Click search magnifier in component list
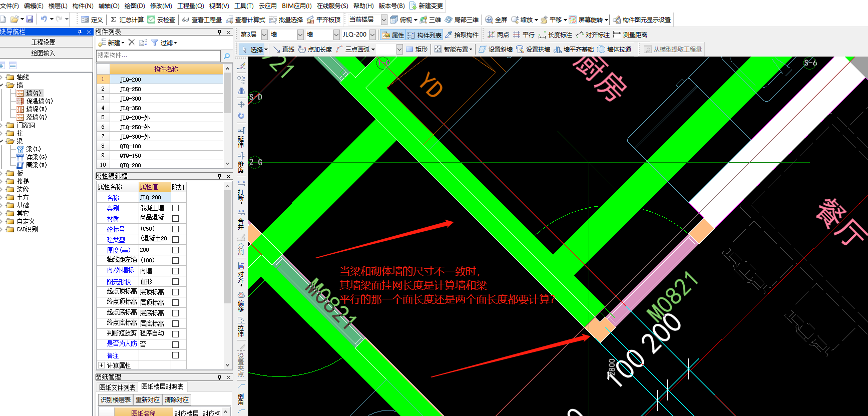This screenshot has height=416, width=868. pos(227,56)
